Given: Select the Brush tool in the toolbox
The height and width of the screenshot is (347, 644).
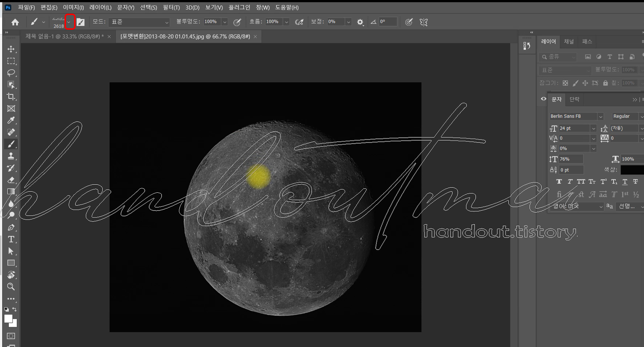Looking at the screenshot, I should 11,144.
